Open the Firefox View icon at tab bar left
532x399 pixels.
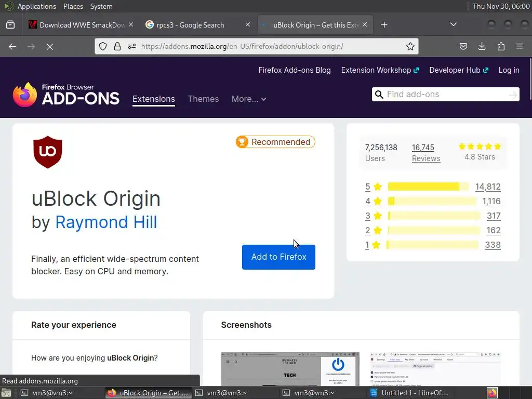pyautogui.click(x=10, y=25)
